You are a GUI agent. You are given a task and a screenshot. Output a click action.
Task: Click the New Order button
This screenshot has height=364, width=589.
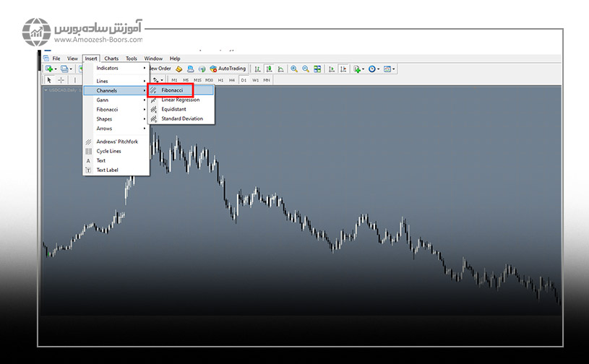pyautogui.click(x=160, y=69)
